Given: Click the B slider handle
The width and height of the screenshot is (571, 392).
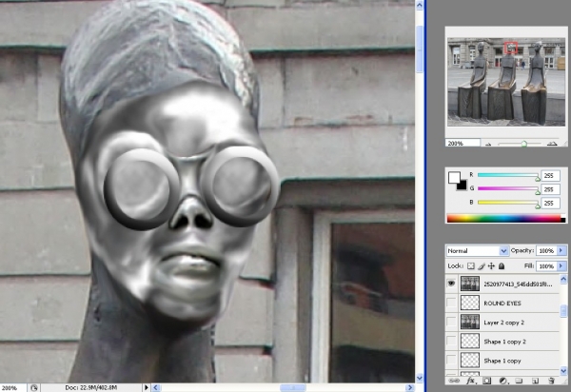Looking at the screenshot, I should 538,206.
